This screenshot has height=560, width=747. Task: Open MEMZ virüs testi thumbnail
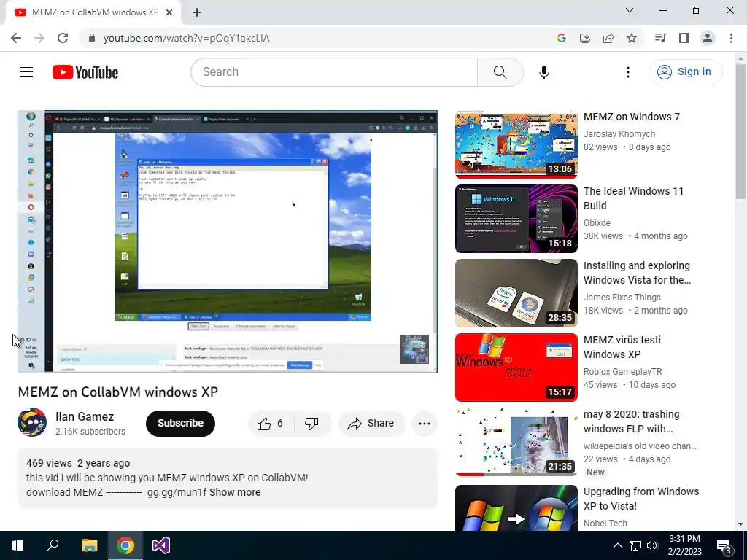tap(516, 367)
